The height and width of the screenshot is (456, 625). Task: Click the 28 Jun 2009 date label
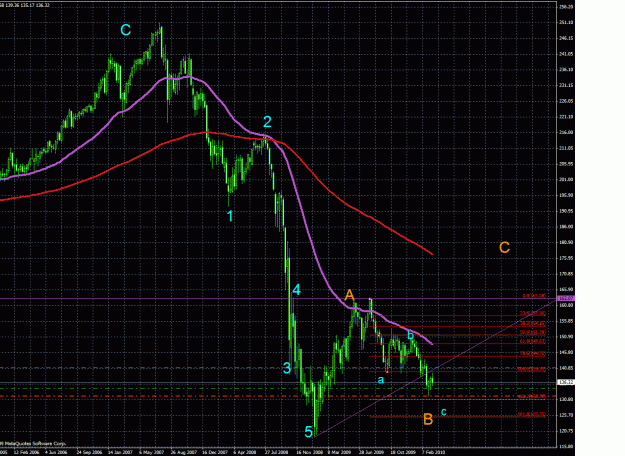pyautogui.click(x=371, y=452)
